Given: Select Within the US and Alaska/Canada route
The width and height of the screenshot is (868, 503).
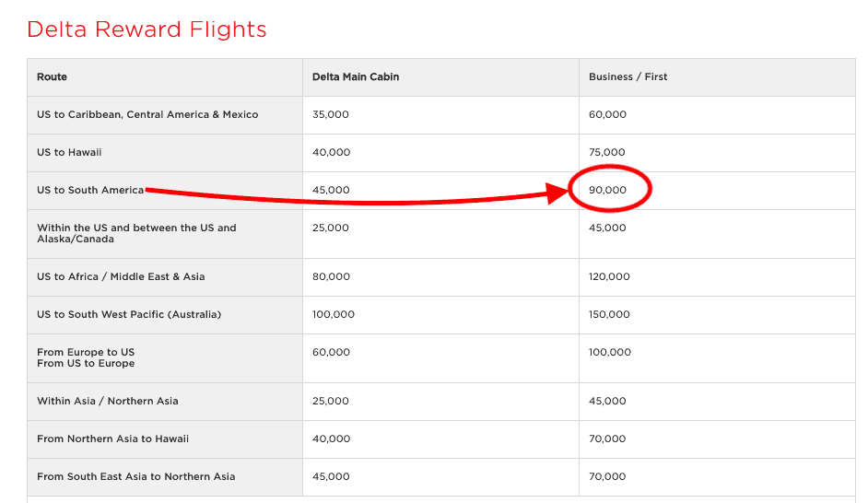Looking at the screenshot, I should click(x=136, y=233).
